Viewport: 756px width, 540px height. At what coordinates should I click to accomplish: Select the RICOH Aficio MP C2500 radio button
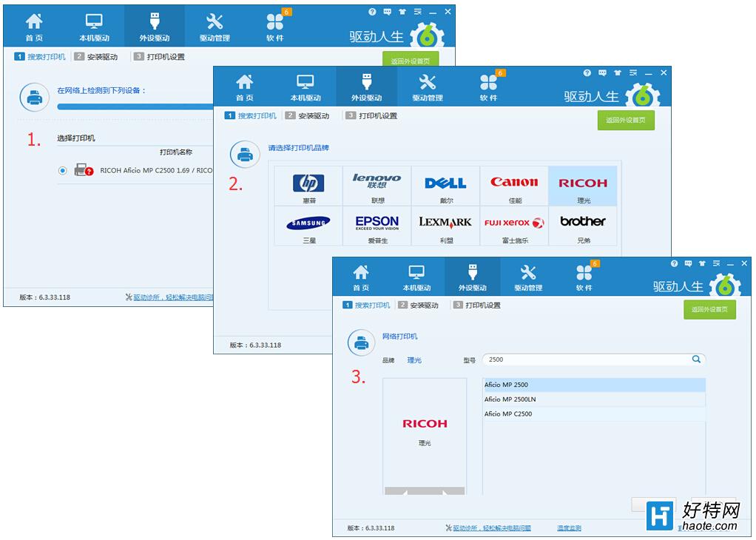pos(62,171)
